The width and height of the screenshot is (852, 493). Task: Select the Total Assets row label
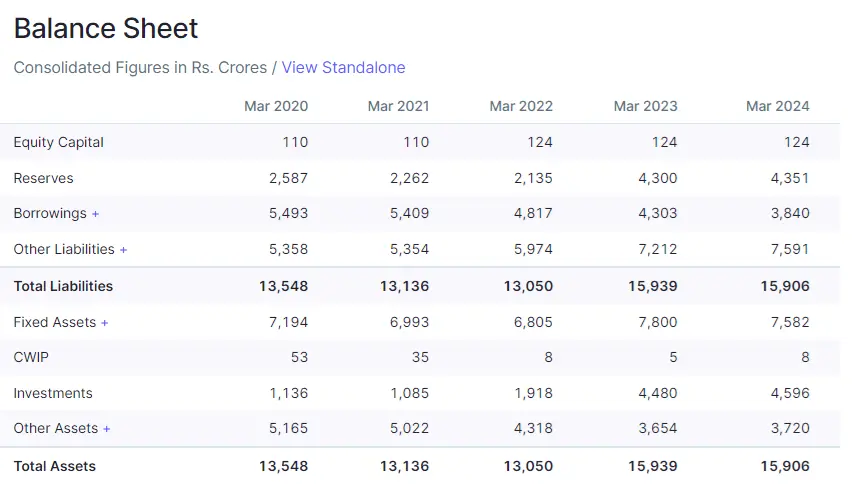click(x=55, y=466)
